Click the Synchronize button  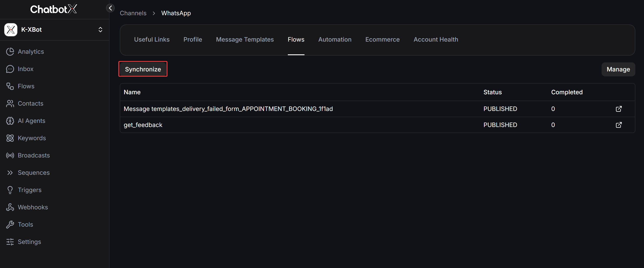[x=143, y=69]
